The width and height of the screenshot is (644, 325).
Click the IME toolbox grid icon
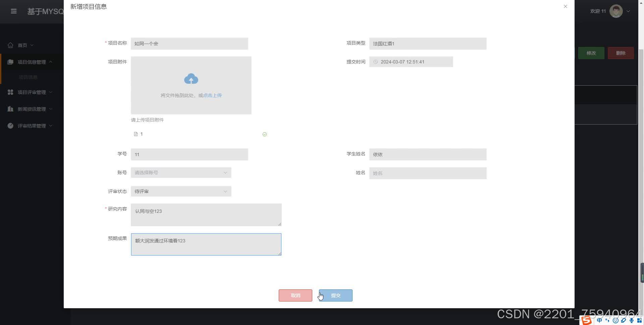[639, 320]
